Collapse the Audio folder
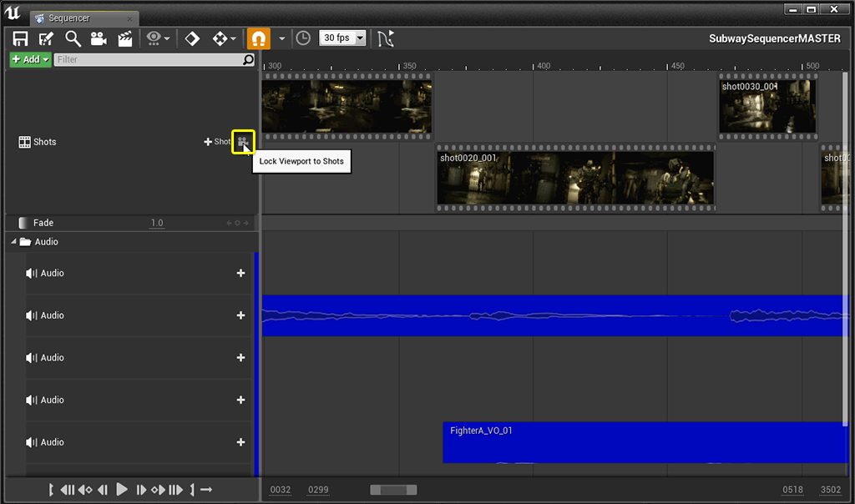The width and height of the screenshot is (855, 504). (x=13, y=242)
